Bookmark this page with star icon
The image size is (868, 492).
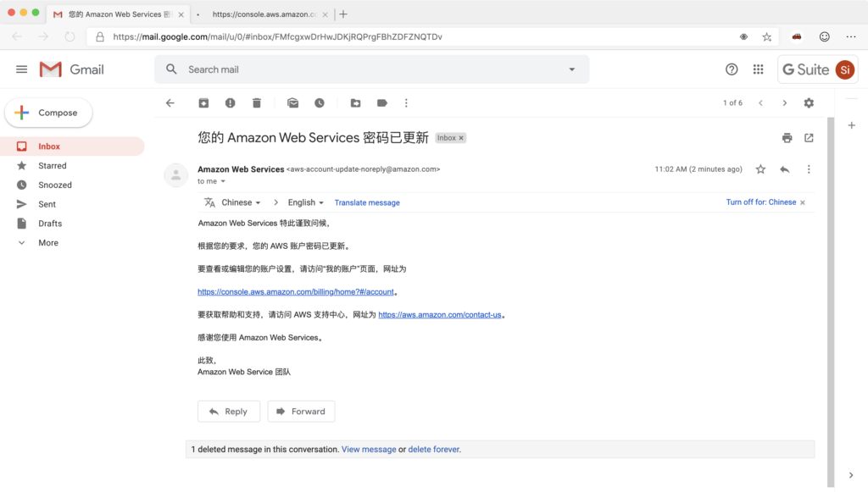766,37
